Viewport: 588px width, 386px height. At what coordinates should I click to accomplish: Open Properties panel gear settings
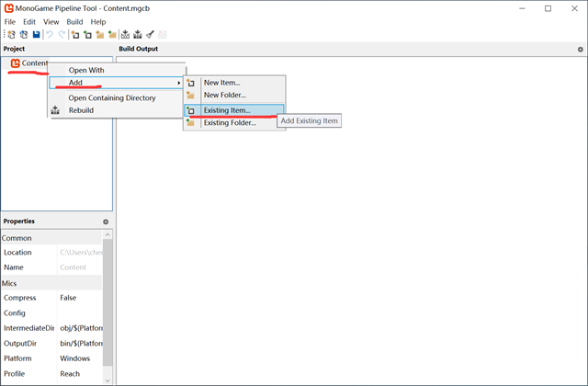[x=106, y=221]
